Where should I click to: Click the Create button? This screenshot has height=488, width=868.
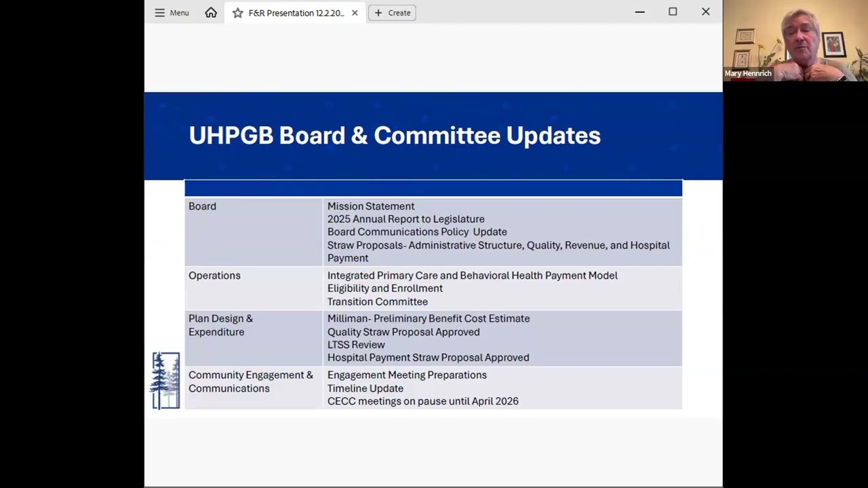pos(393,13)
